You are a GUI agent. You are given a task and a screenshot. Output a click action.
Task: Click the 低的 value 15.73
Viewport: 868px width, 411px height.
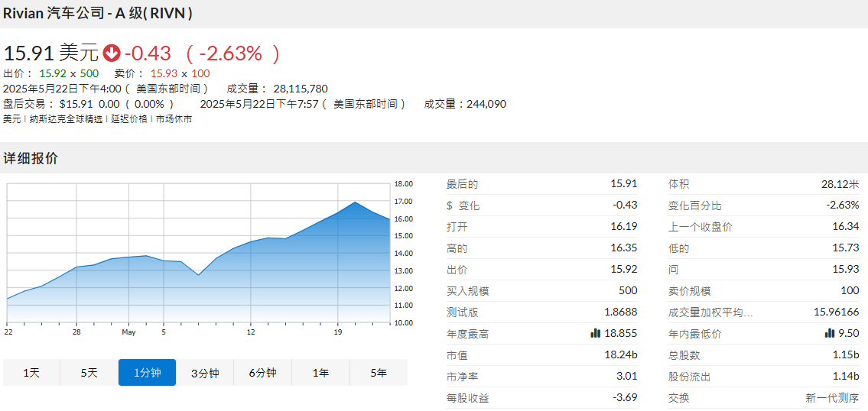(x=847, y=248)
